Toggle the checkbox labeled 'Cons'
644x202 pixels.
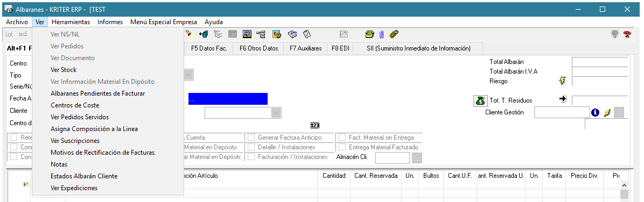click(13, 156)
